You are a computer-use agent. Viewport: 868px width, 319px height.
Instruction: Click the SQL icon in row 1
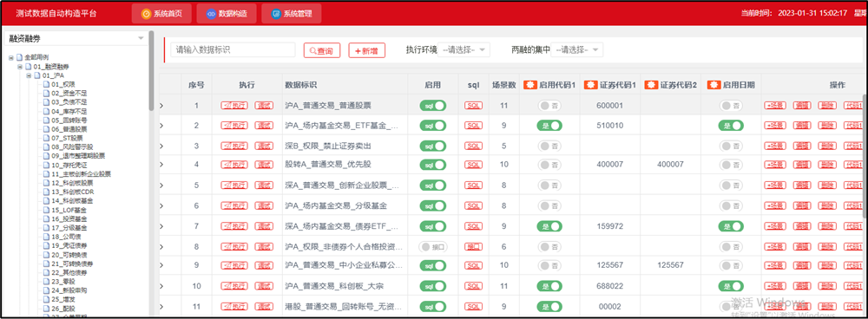473,106
